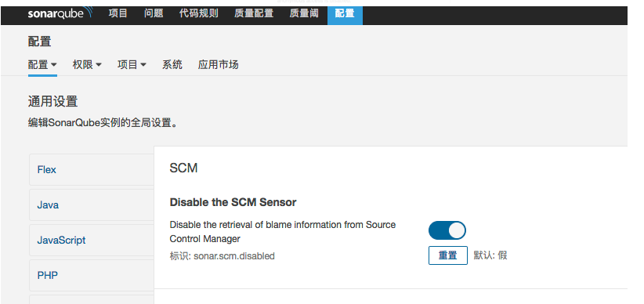Expand the 配置 dropdown arrow in sub-navigation

point(54,65)
